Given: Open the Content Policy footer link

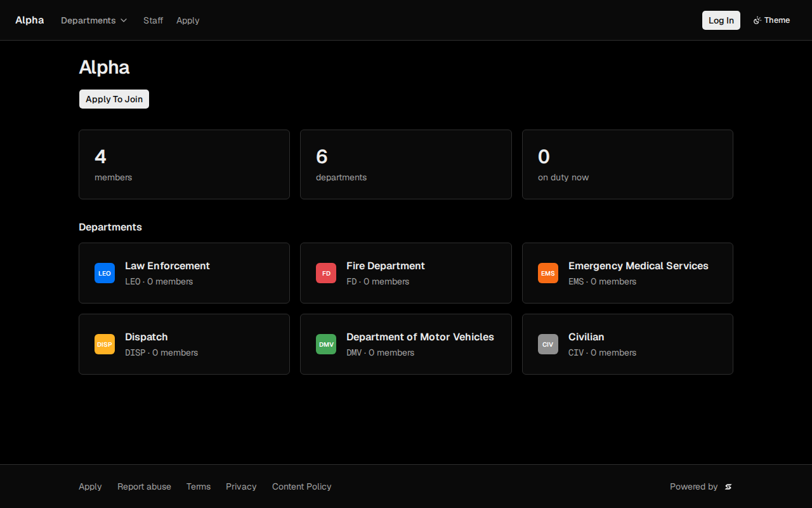Looking at the screenshot, I should (302, 486).
